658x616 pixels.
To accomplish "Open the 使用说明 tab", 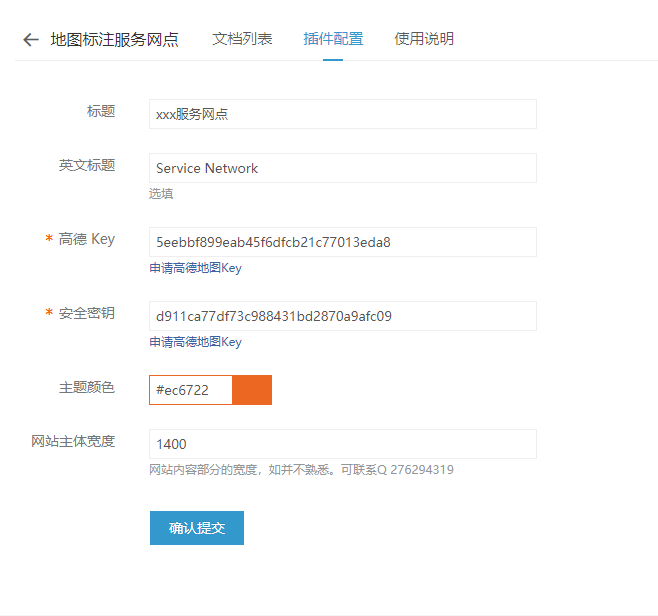I will click(424, 39).
